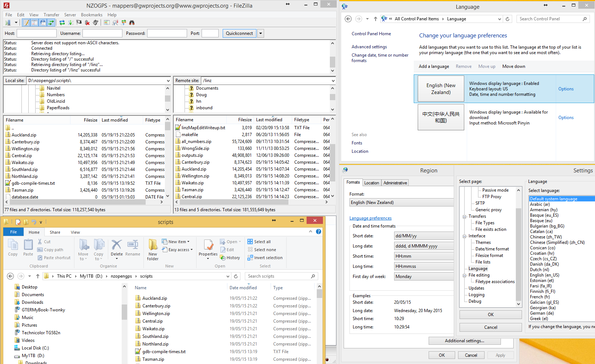595x364 pixels.
Task: Open Language preferences link in Region
Action: pos(371,218)
